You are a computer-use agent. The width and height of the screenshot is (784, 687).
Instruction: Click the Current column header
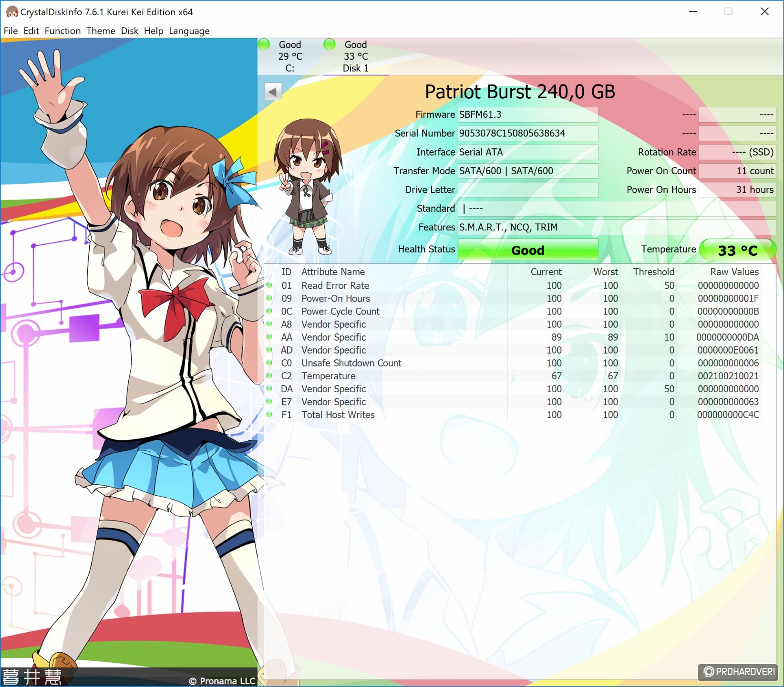coord(546,272)
